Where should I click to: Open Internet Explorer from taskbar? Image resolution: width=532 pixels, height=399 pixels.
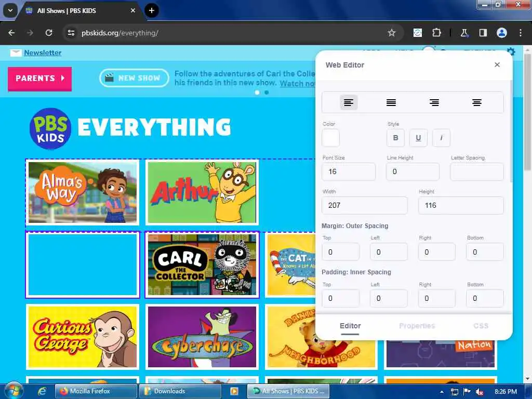[42, 391]
